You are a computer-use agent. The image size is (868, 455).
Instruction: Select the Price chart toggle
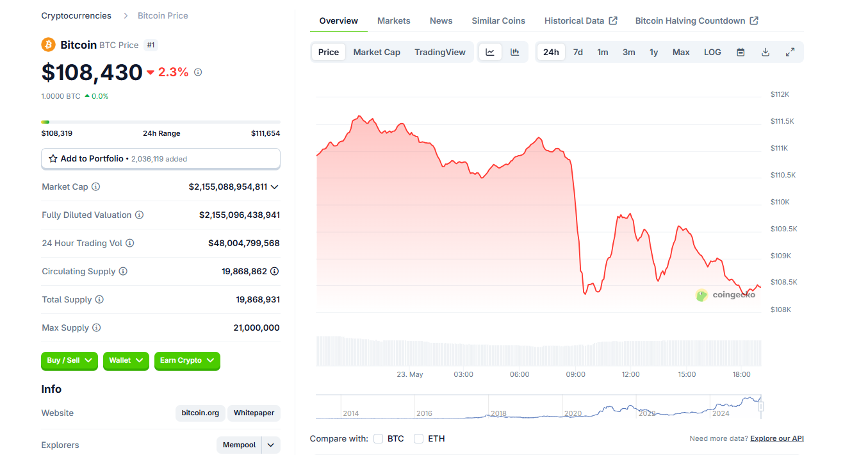[x=329, y=53]
